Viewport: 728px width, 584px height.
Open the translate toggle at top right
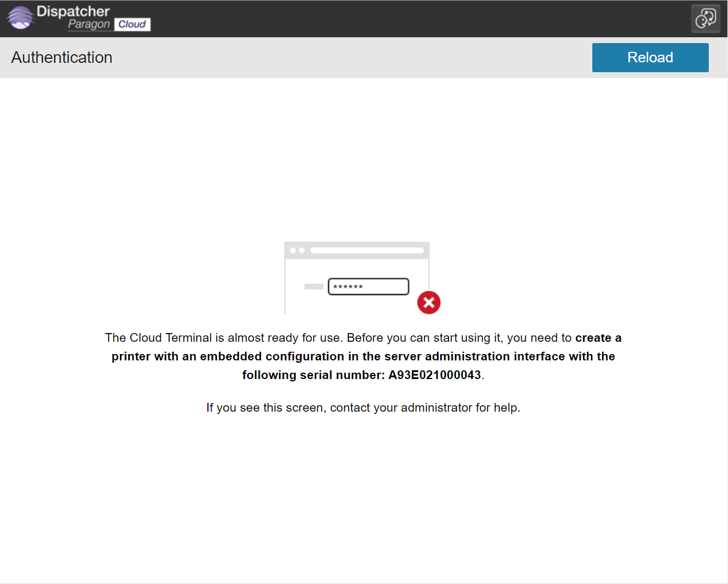tap(705, 18)
